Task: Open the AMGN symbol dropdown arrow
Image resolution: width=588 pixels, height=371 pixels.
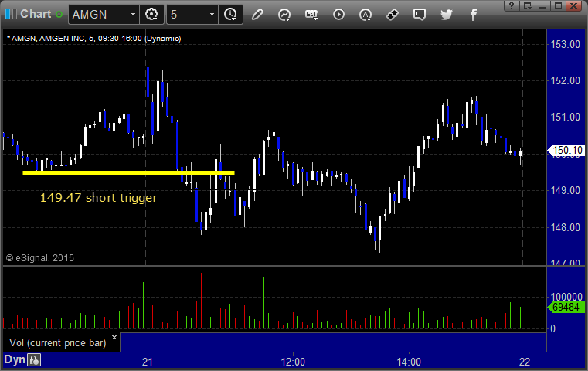Action: coord(133,15)
